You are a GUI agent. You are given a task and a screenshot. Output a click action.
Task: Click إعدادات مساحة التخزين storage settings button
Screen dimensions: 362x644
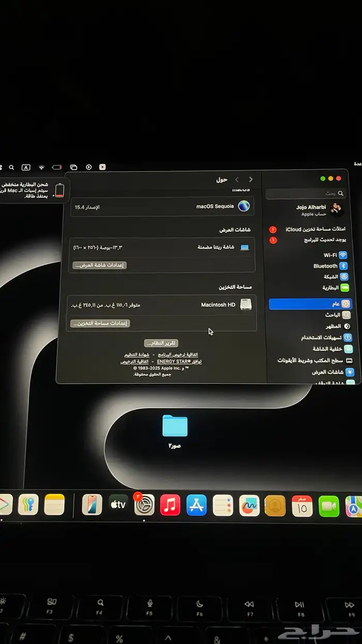tap(100, 323)
